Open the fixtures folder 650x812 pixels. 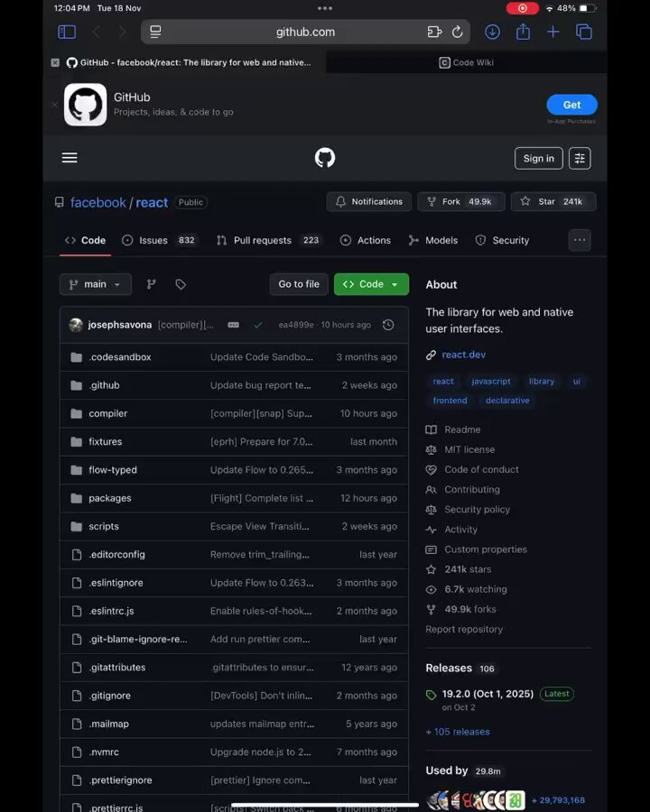(x=106, y=442)
